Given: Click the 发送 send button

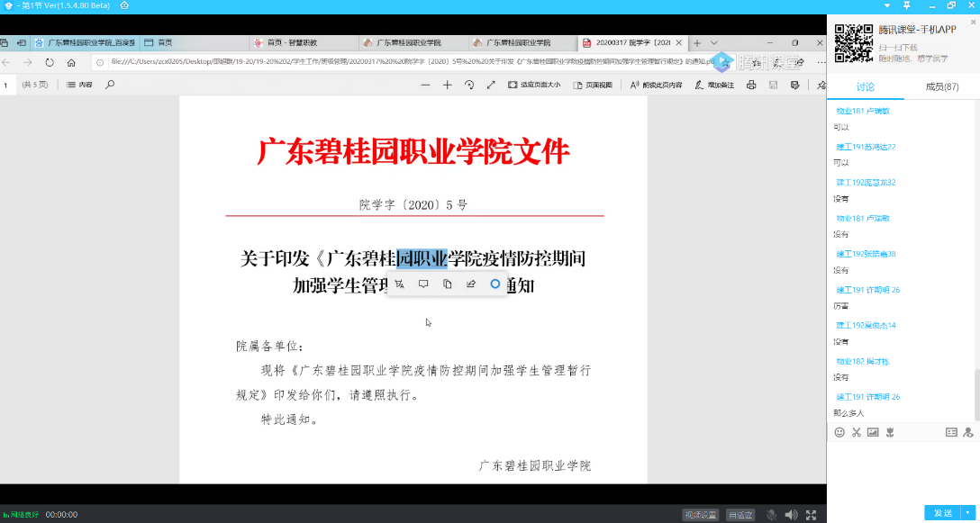Looking at the screenshot, I should click(x=943, y=512).
